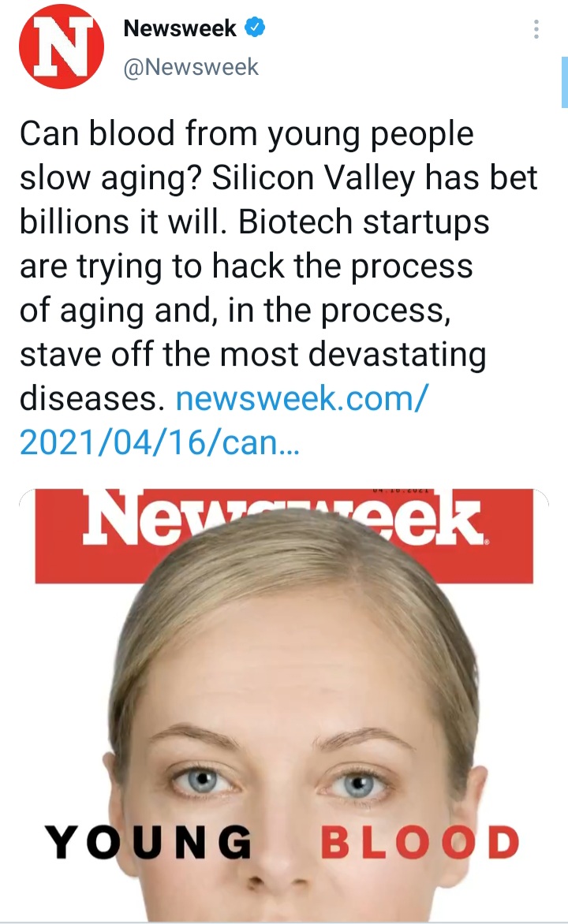
Task: Open the three-dot tweet options menu
Action: 536,29
